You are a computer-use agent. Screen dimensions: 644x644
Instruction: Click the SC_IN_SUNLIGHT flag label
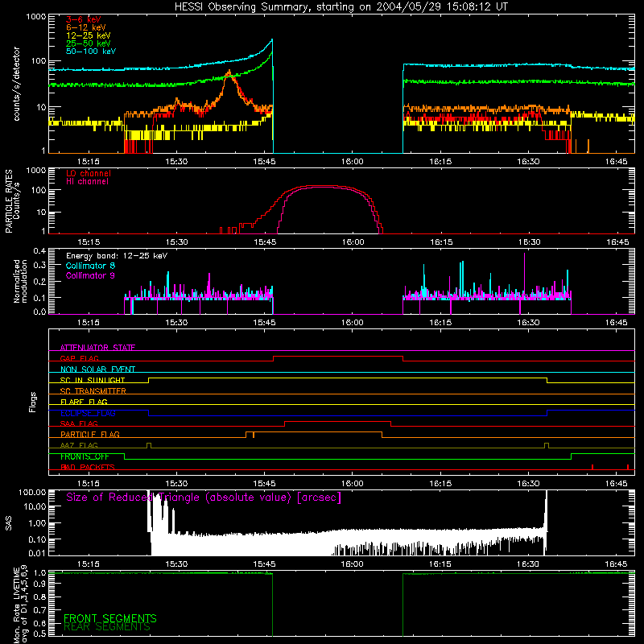pos(93,380)
